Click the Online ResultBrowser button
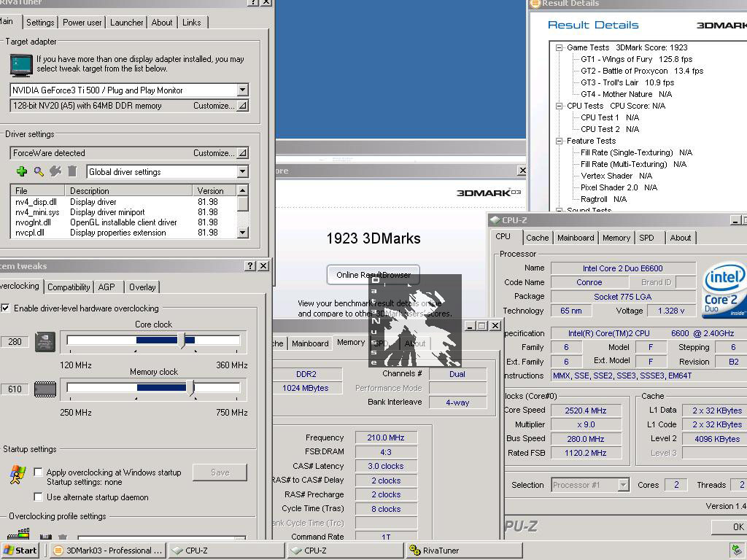747x560 pixels. pyautogui.click(x=373, y=275)
